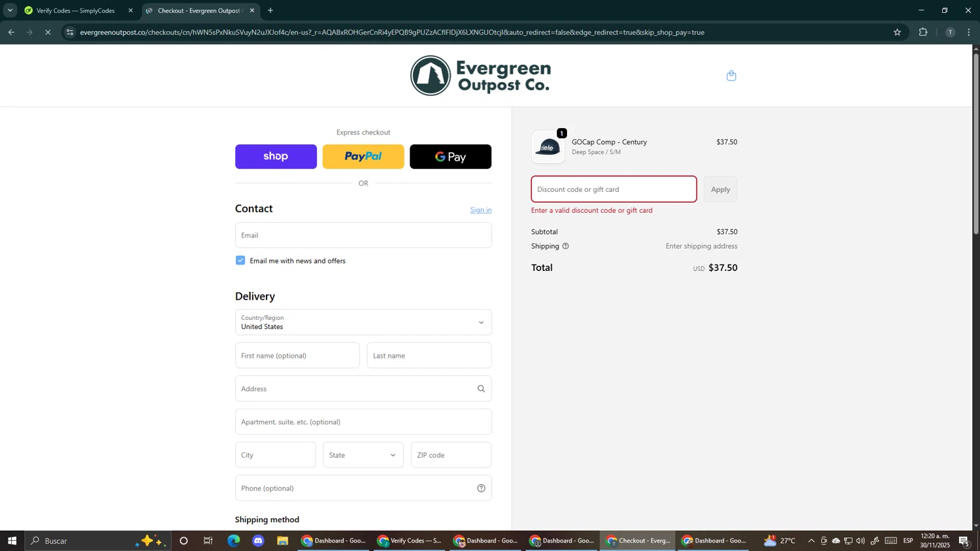Open Discord from the taskbar
The height and width of the screenshot is (551, 980).
tap(258, 541)
